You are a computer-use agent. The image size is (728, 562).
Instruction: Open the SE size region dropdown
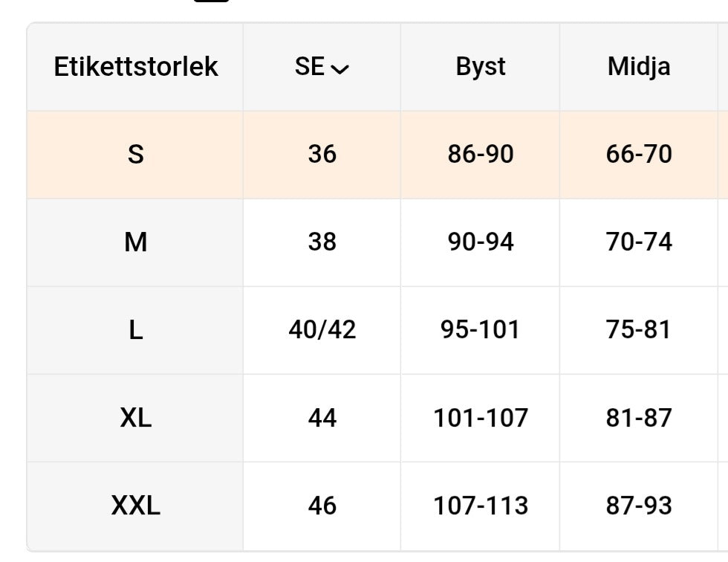[x=322, y=67]
